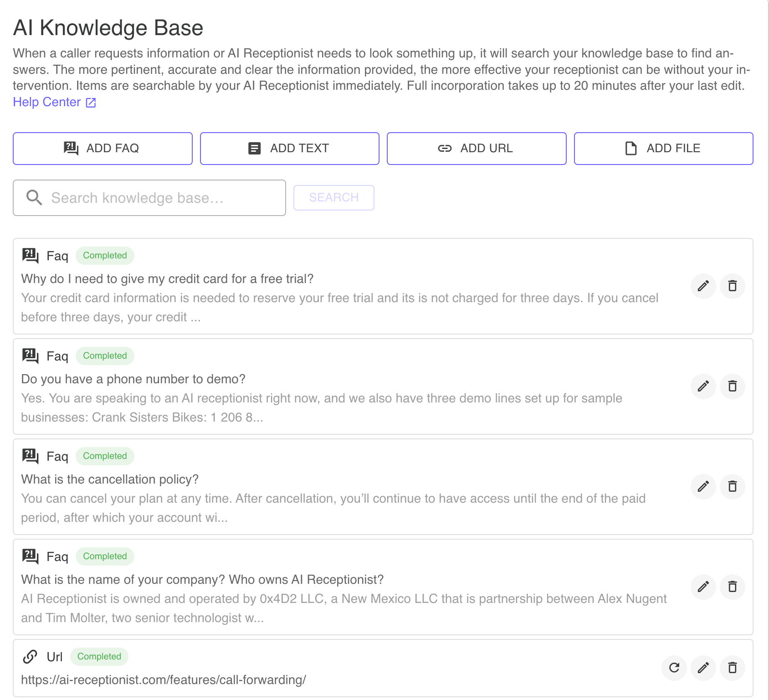Image resolution: width=769 pixels, height=700 pixels.
Task: Delete the company ownership FAQ using the trash icon
Action: (733, 587)
